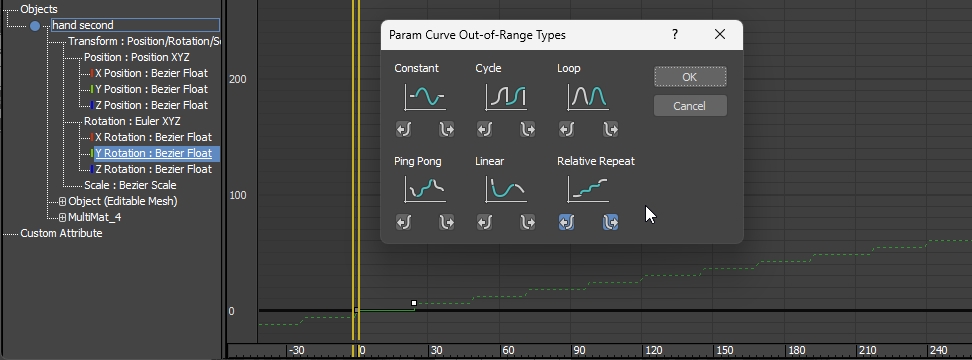Close the Param Curve Out-of-Range Types dialog
Image resolution: width=972 pixels, height=360 pixels.
(x=720, y=34)
